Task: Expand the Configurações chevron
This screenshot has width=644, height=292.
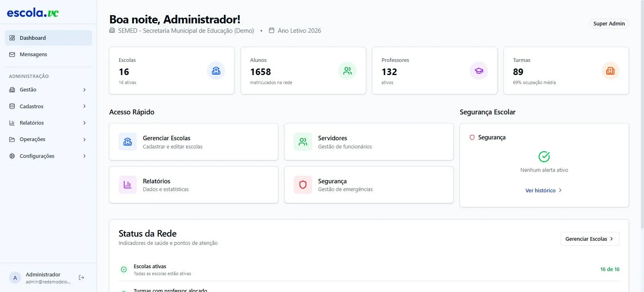Action: point(85,156)
